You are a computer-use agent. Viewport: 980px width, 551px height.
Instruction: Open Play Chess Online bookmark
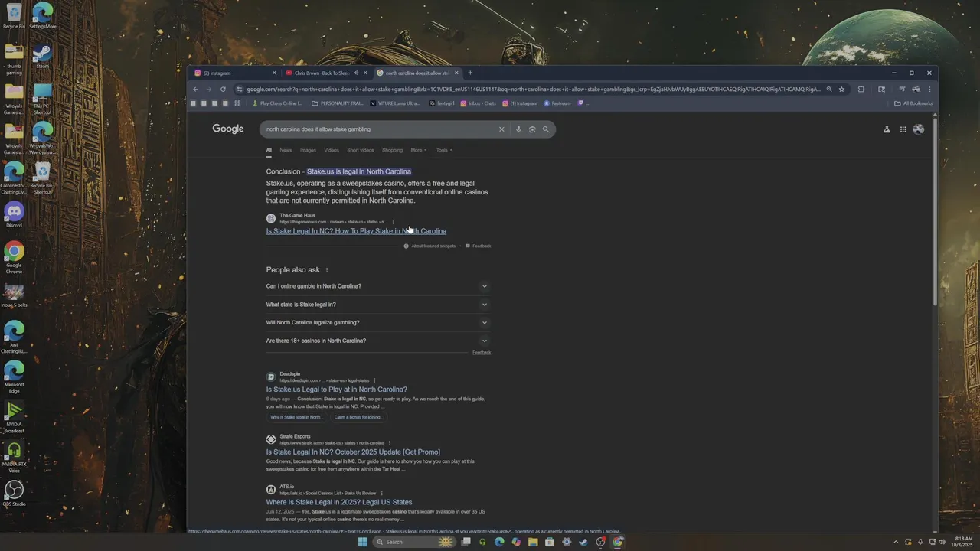pos(277,103)
